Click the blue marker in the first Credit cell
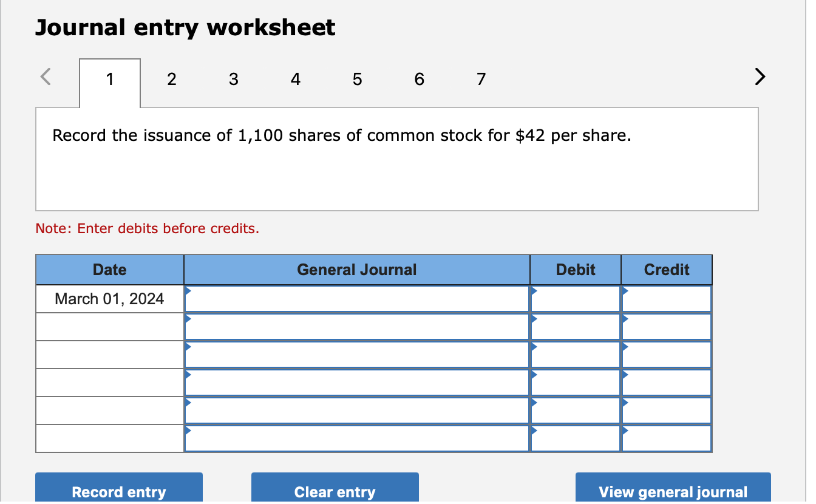 click(x=623, y=292)
